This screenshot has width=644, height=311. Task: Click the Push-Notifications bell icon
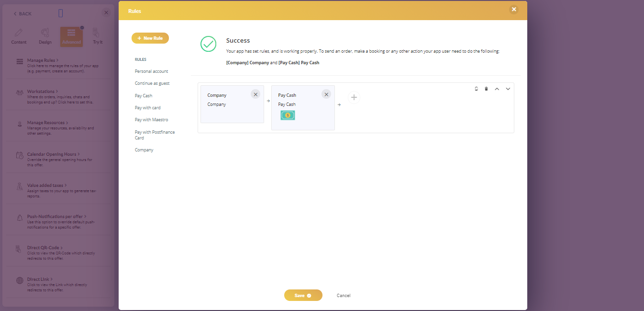(x=20, y=218)
